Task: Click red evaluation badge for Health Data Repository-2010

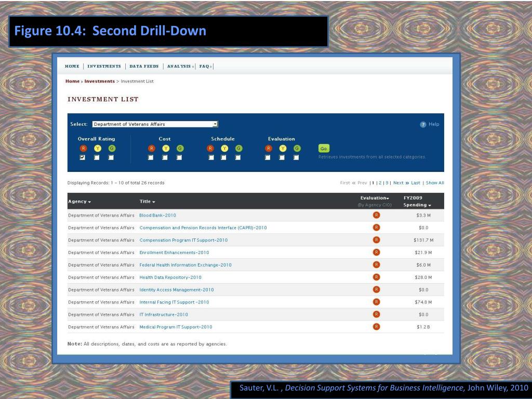Action: [x=376, y=277]
